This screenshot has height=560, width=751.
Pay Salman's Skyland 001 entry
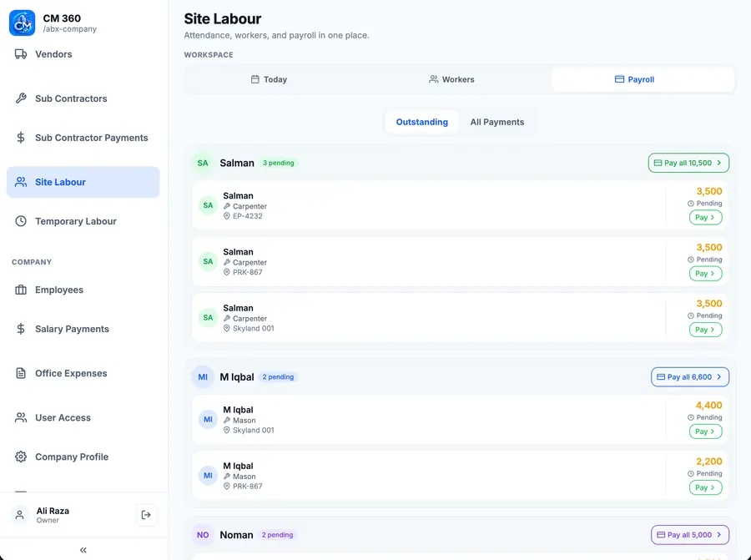[705, 330]
